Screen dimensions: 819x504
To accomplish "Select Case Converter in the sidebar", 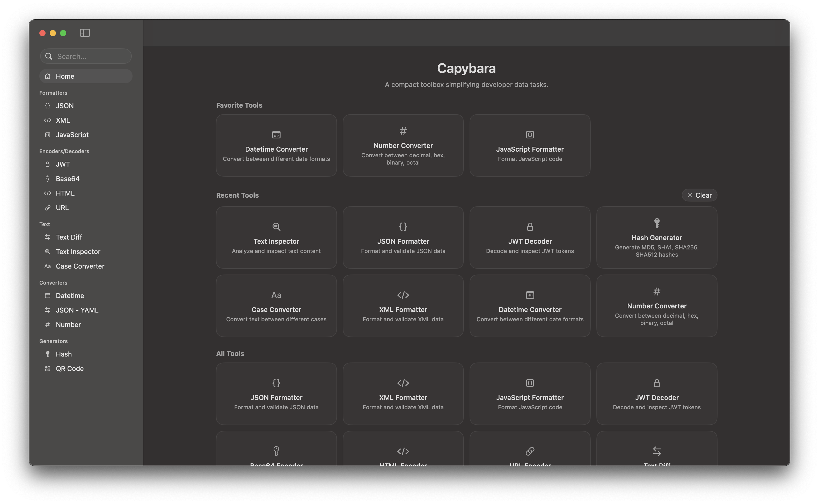I will click(80, 266).
